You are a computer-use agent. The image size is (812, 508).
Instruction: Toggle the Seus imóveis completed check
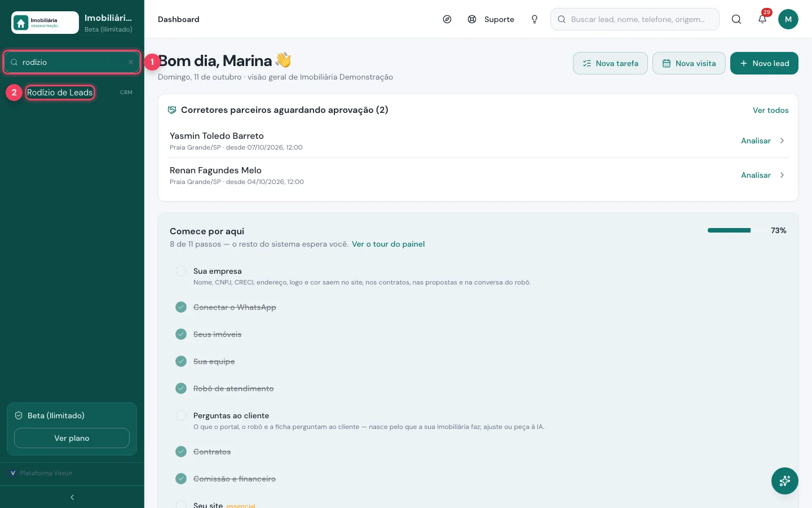pyautogui.click(x=181, y=334)
